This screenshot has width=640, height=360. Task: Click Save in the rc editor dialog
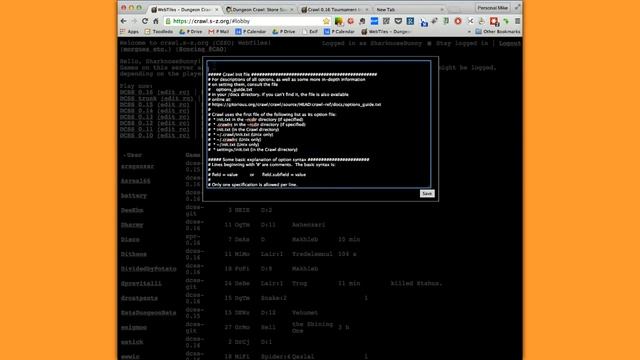click(x=427, y=193)
